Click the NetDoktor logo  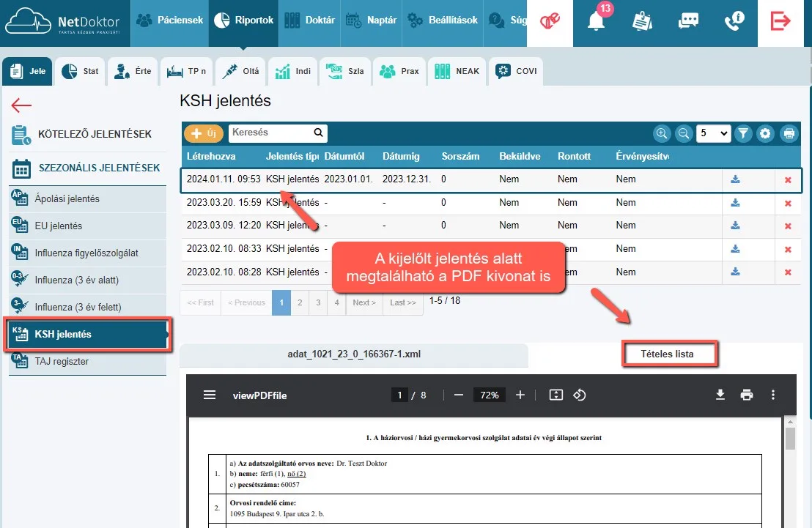coord(63,22)
